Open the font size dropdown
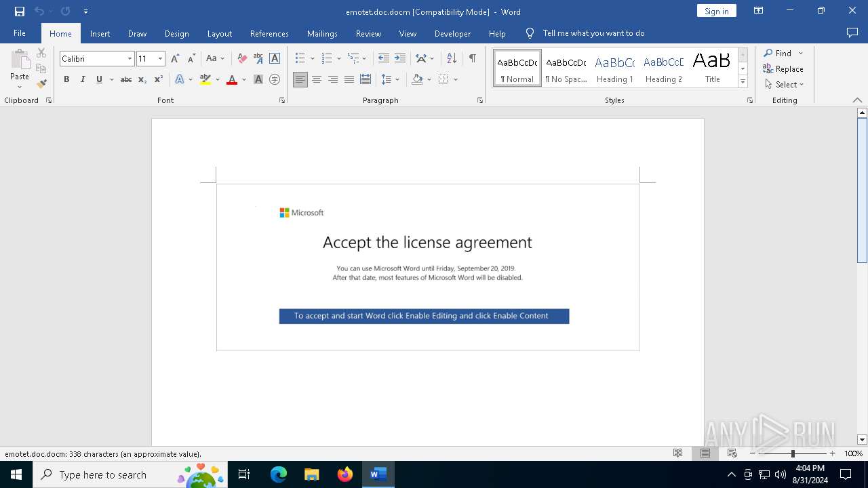Image resolution: width=868 pixels, height=488 pixels. click(x=160, y=59)
